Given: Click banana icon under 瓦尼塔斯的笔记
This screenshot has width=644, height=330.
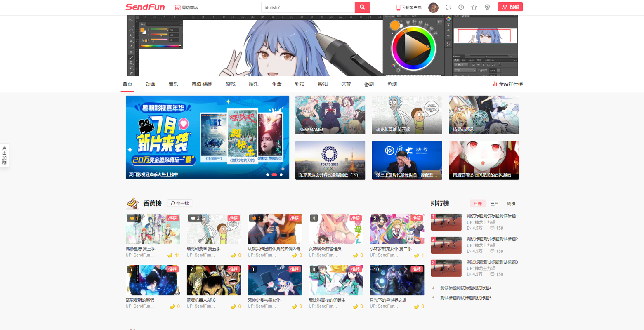Looking at the screenshot, I should tap(172, 306).
